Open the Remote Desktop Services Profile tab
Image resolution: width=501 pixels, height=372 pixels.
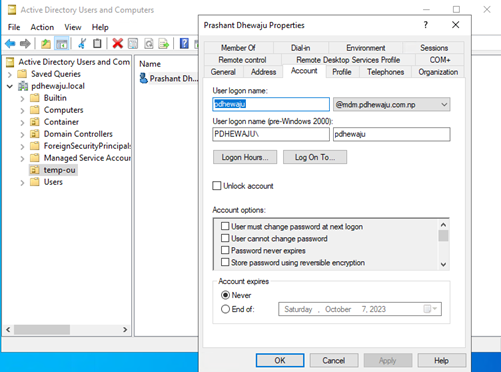[348, 60]
